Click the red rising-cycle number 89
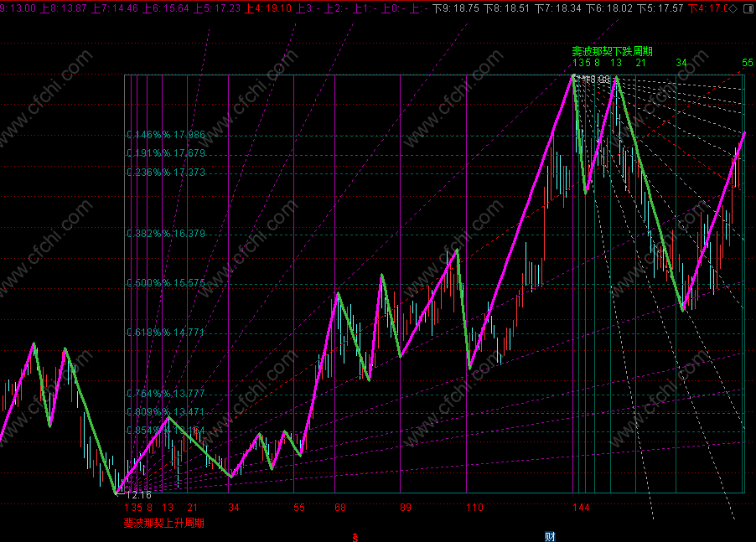The width and height of the screenshot is (756, 542). point(406,508)
